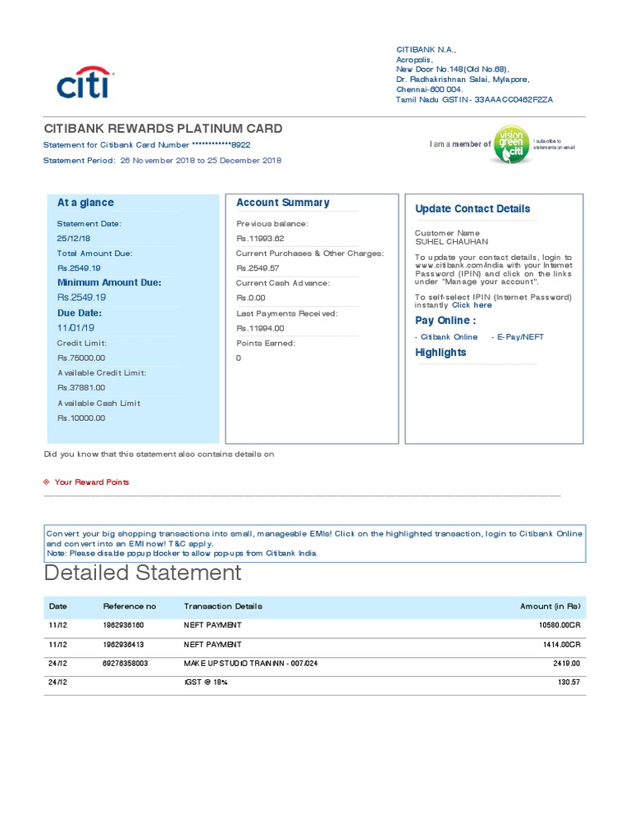
Task: Click the red diamond bullet beside Your Reward Points
Action: [x=46, y=482]
